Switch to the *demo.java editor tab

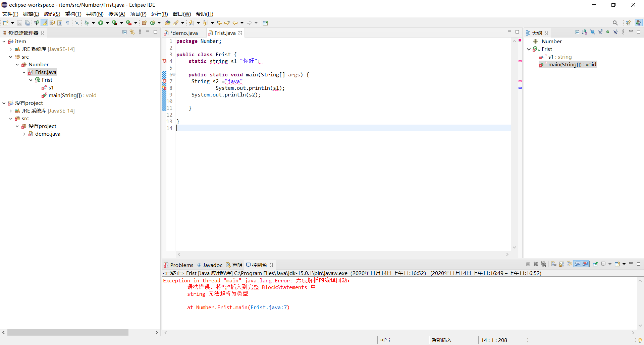(184, 33)
